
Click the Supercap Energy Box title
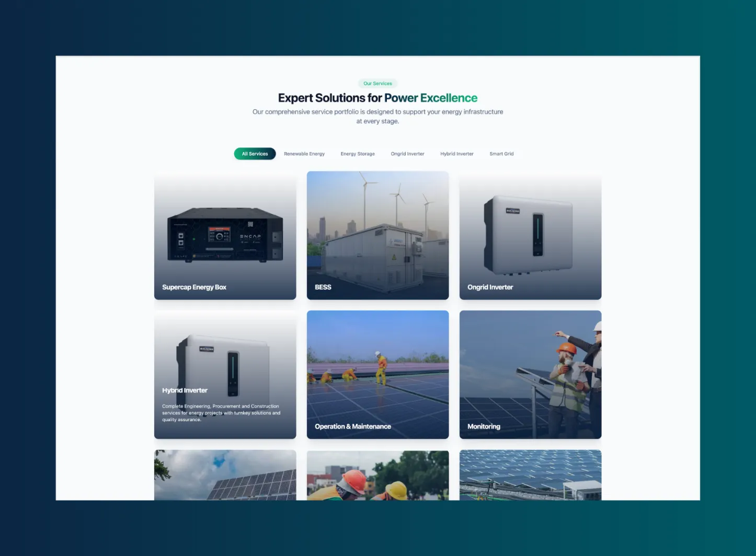(x=194, y=287)
